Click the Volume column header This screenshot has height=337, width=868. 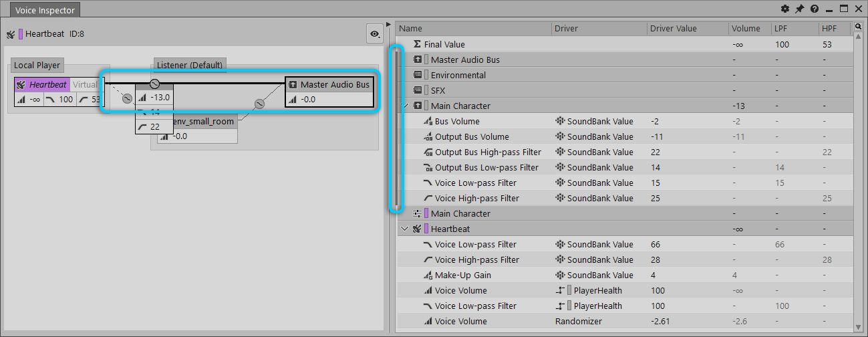tap(746, 29)
